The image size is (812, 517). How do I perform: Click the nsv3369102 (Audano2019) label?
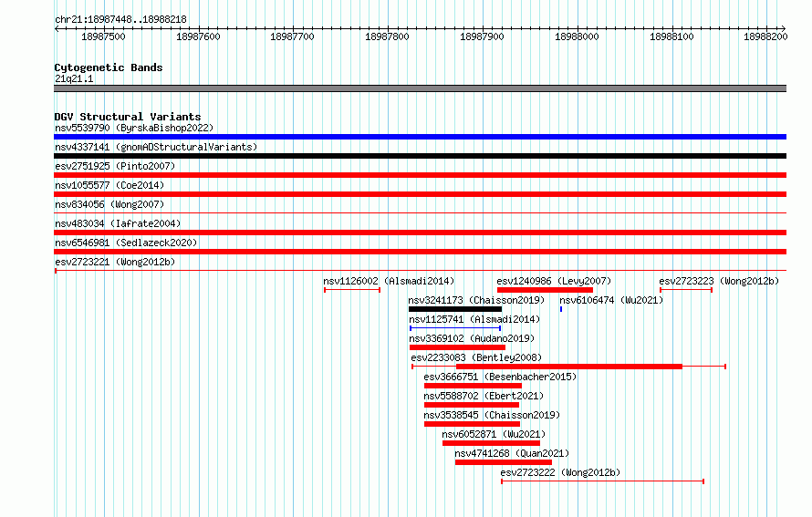(x=472, y=338)
